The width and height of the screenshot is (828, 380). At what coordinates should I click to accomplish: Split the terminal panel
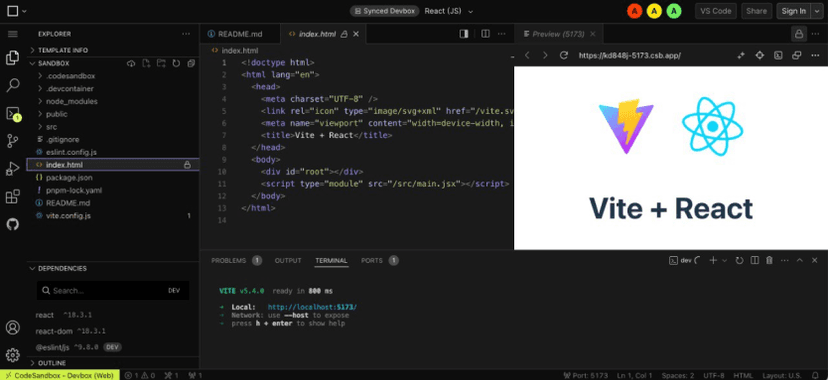click(755, 260)
